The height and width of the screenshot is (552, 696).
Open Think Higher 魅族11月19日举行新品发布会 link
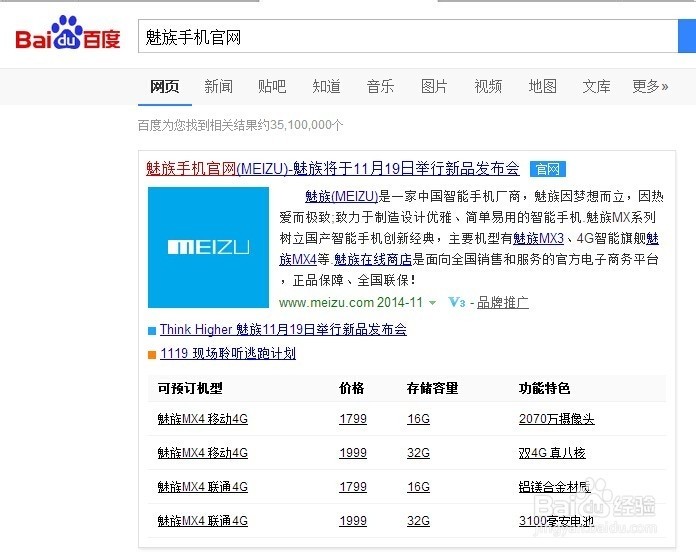pyautogui.click(x=283, y=329)
